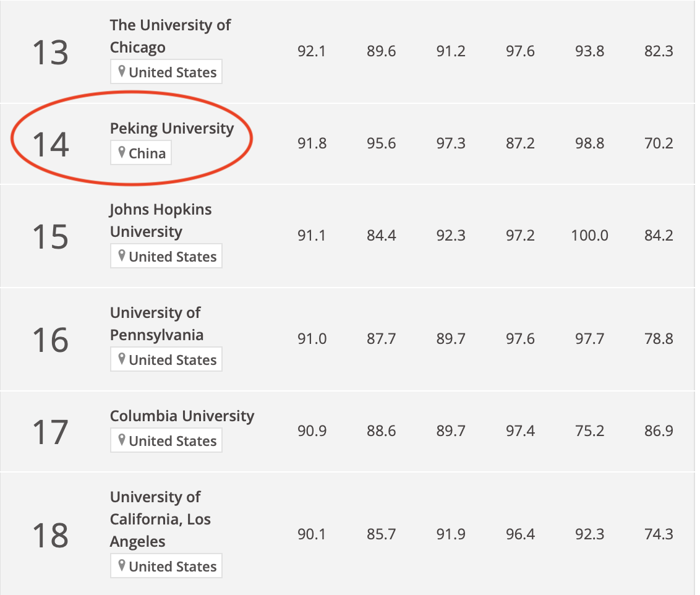Click location pin under Columbia University

click(x=121, y=440)
